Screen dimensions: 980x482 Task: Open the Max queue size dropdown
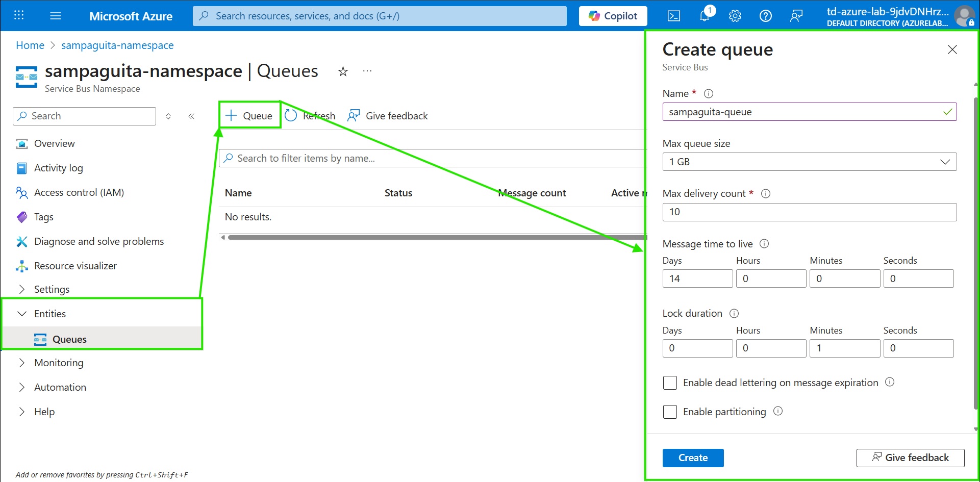click(809, 162)
